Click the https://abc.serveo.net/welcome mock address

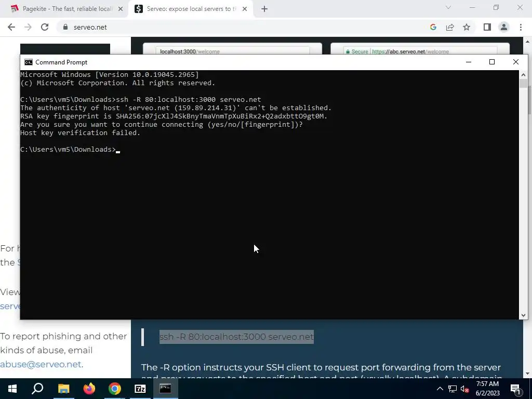pyautogui.click(x=420, y=51)
